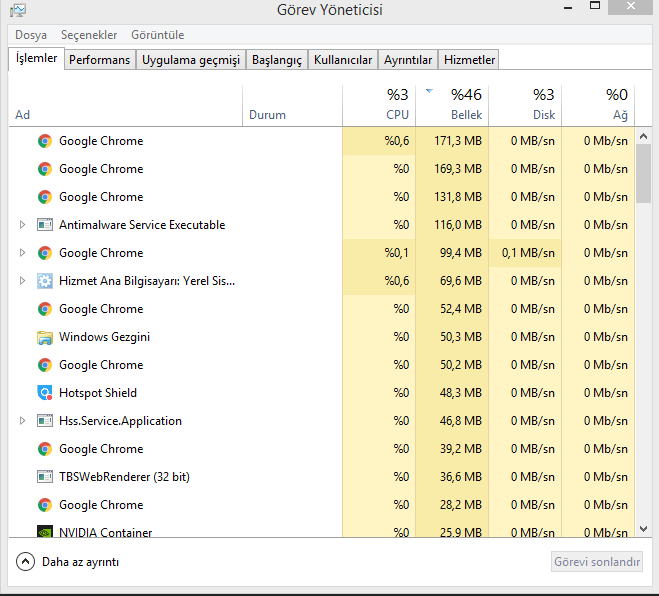Select the TBSWebRenderer (32 bit) process name
The height and width of the screenshot is (596, 659).
point(124,477)
